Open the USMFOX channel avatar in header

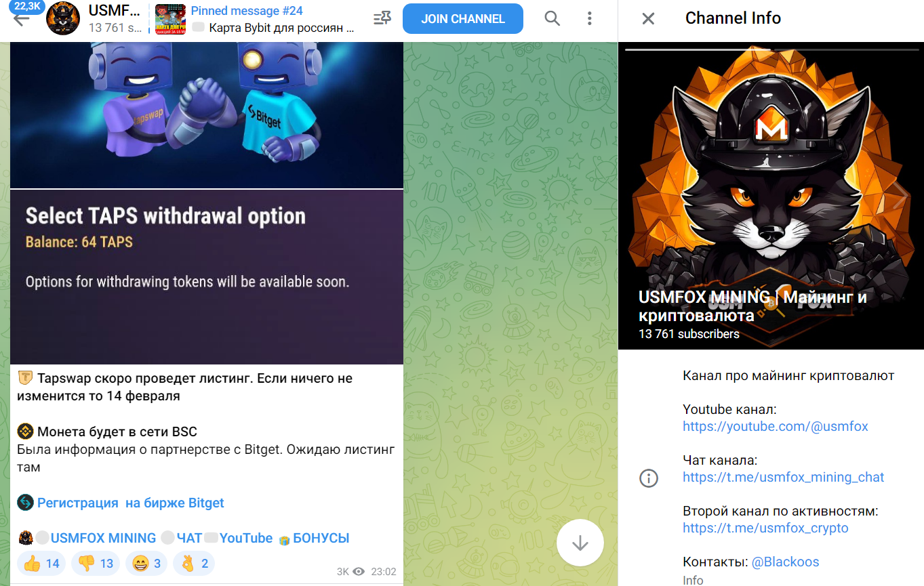63,19
